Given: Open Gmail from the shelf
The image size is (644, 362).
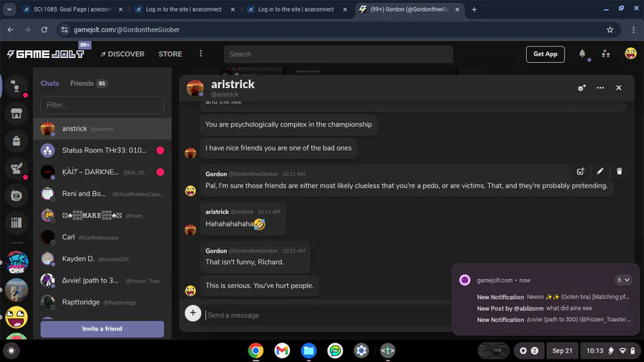Looking at the screenshot, I should tap(282, 351).
